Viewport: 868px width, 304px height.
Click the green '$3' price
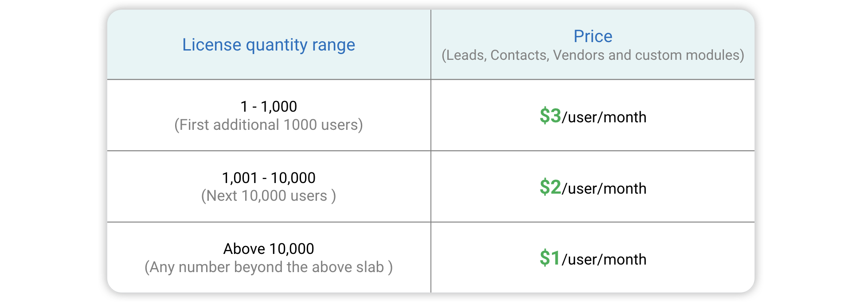coord(550,116)
